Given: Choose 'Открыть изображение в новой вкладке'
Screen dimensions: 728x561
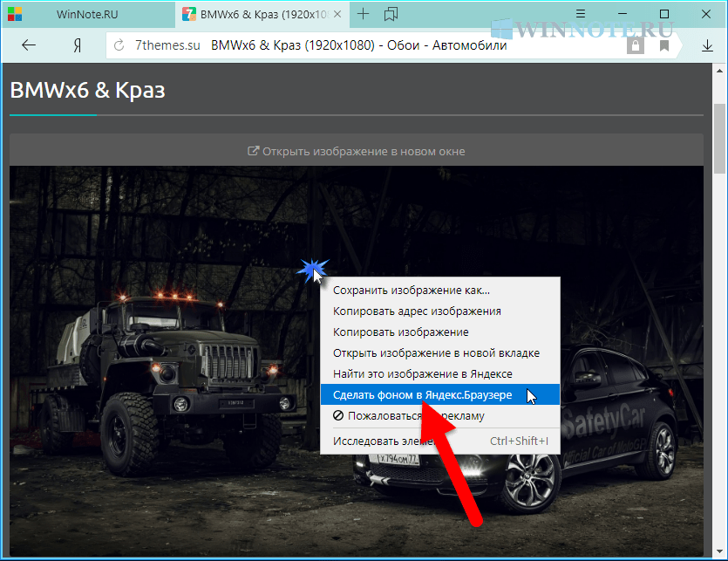Looking at the screenshot, I should coord(436,353).
